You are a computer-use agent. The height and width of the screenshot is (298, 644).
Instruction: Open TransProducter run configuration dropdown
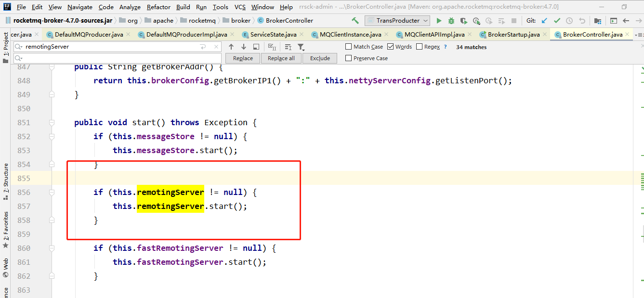click(x=398, y=21)
